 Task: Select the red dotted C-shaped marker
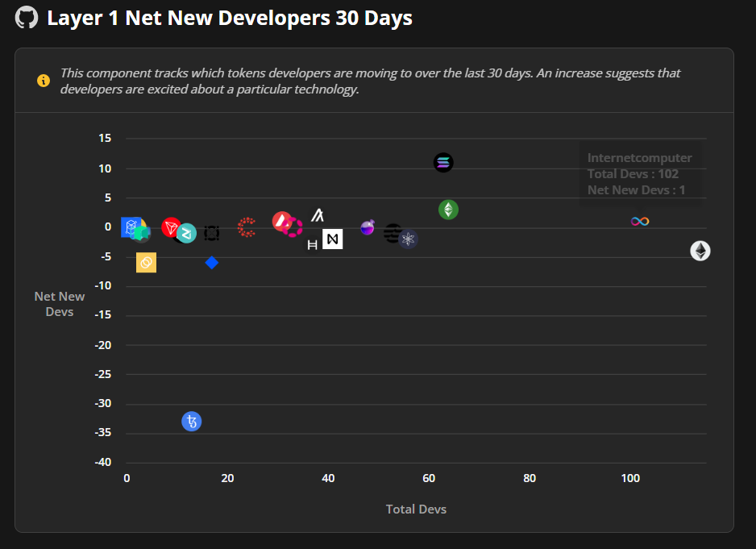(x=247, y=227)
